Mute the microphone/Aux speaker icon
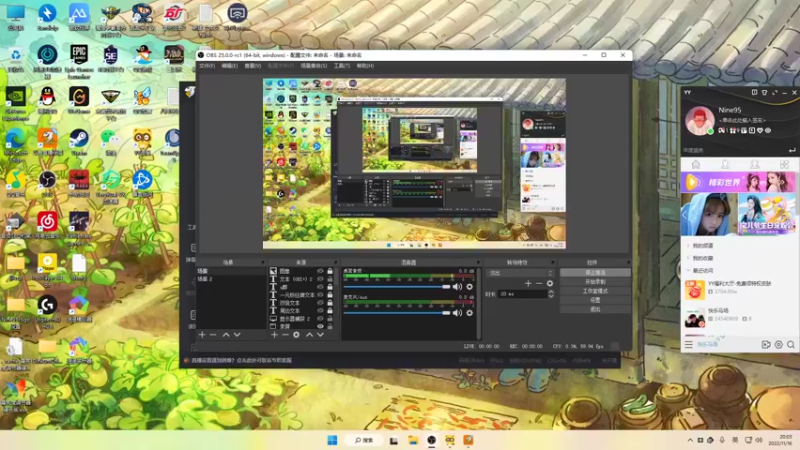The image size is (800, 450). click(x=457, y=313)
